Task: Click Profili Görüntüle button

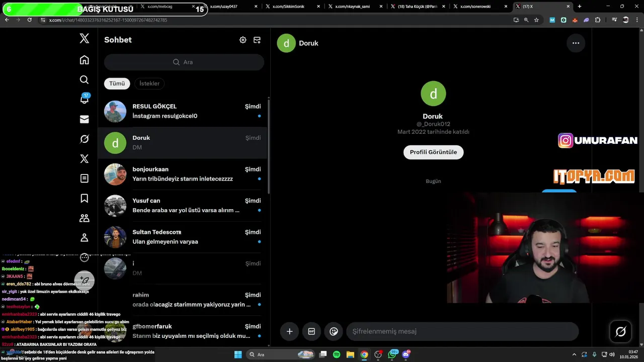Action: pos(433,152)
